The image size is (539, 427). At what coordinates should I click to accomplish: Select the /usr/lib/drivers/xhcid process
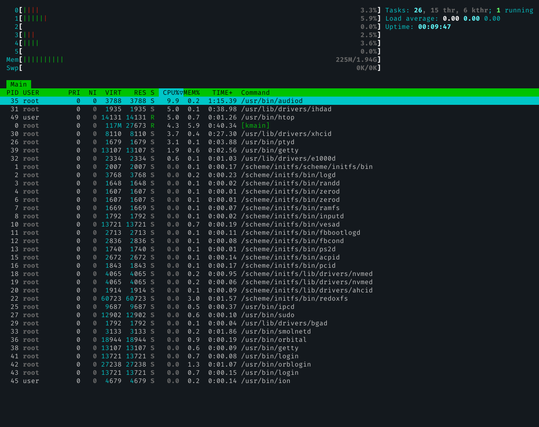(270, 134)
